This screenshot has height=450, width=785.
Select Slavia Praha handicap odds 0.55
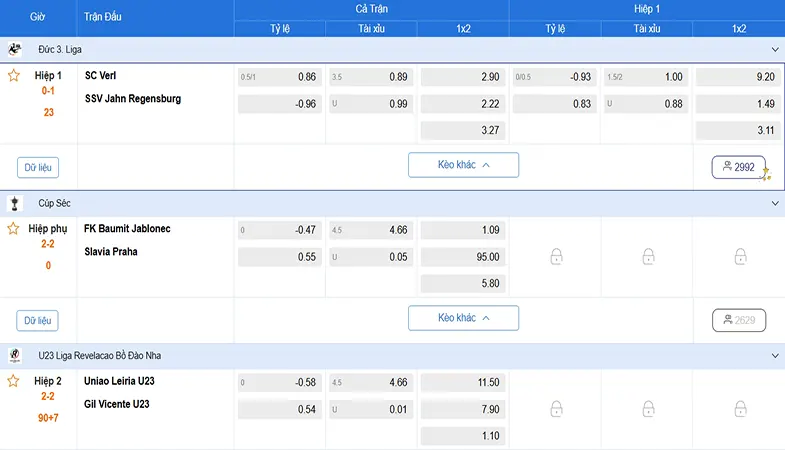pyautogui.click(x=280, y=257)
